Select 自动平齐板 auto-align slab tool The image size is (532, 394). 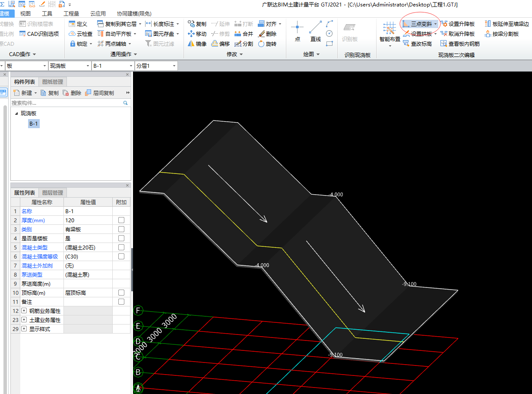click(117, 34)
